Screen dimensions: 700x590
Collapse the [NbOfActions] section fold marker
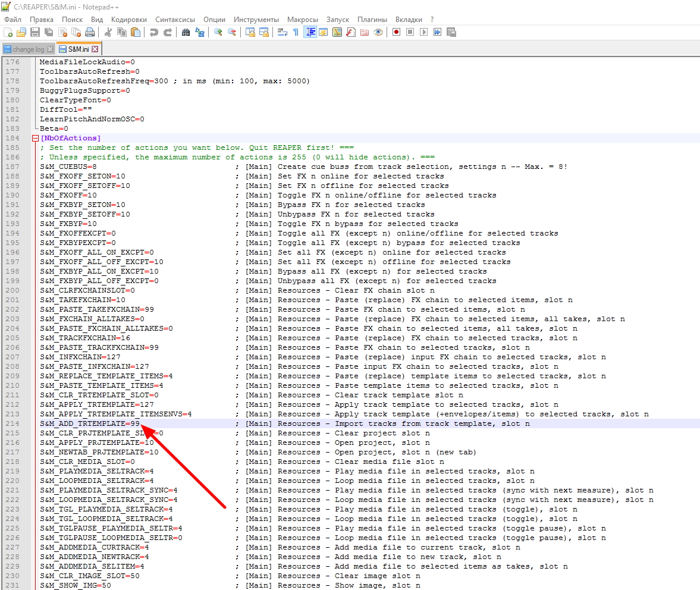tap(35, 139)
